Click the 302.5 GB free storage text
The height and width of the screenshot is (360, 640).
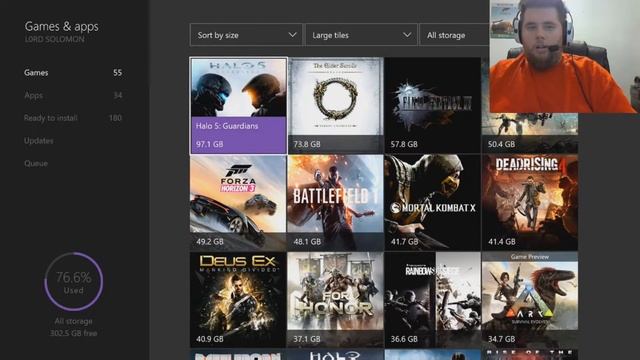coord(73,333)
